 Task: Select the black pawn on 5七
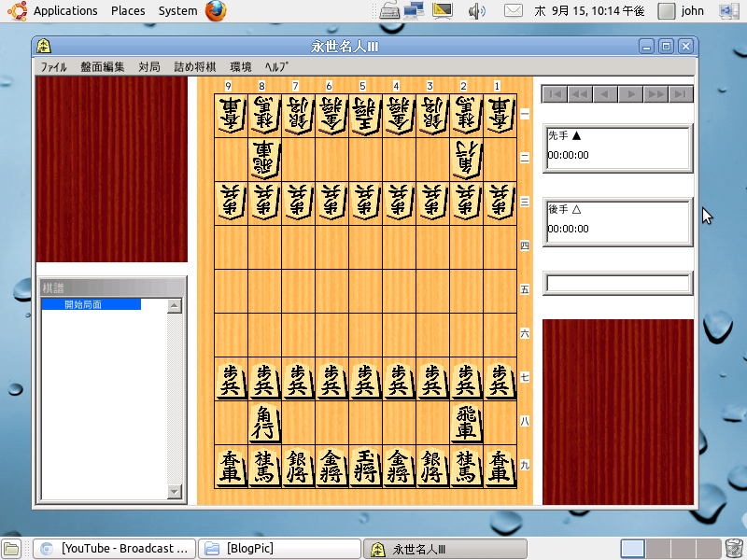[365, 379]
